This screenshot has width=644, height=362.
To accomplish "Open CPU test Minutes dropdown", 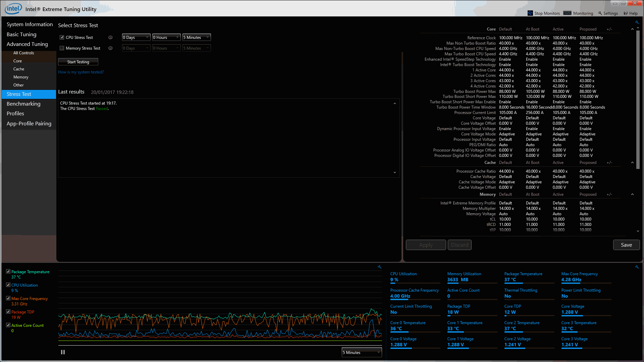I will click(x=197, y=37).
